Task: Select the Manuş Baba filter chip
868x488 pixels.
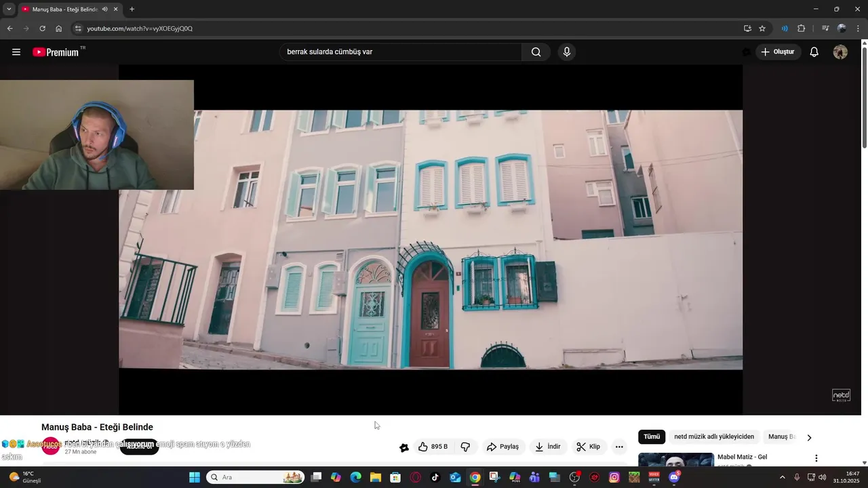Action: point(781,437)
